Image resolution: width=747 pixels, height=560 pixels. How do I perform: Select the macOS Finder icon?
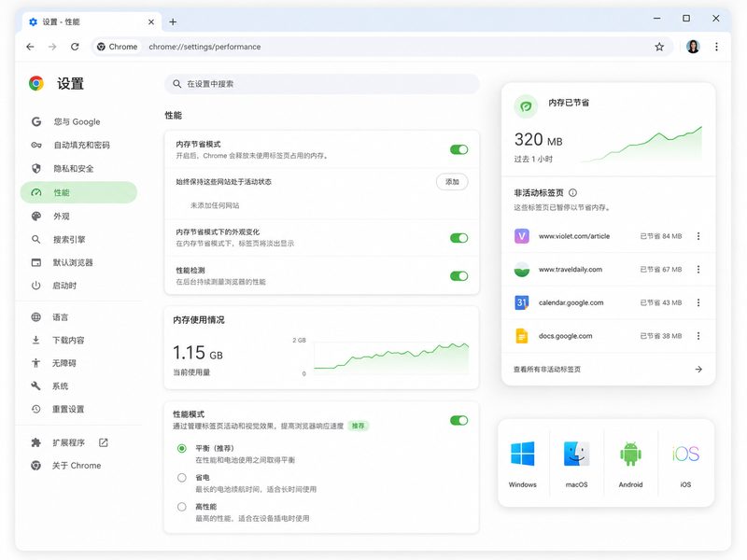coord(576,454)
